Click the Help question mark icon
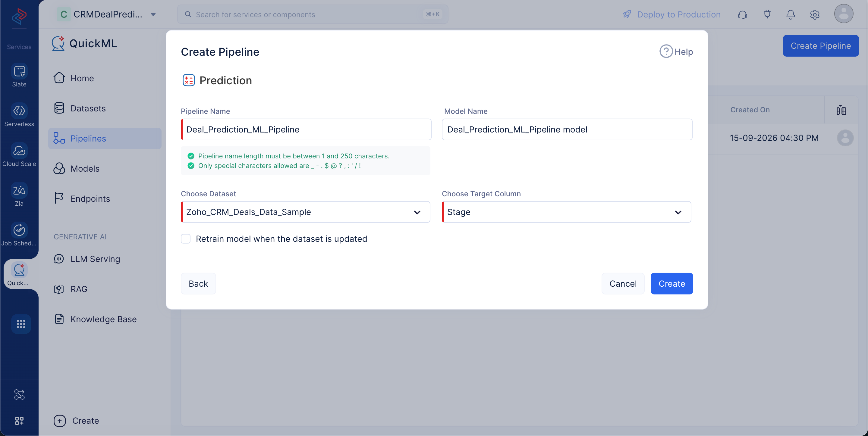Viewport: 868px width, 436px height. tap(666, 51)
